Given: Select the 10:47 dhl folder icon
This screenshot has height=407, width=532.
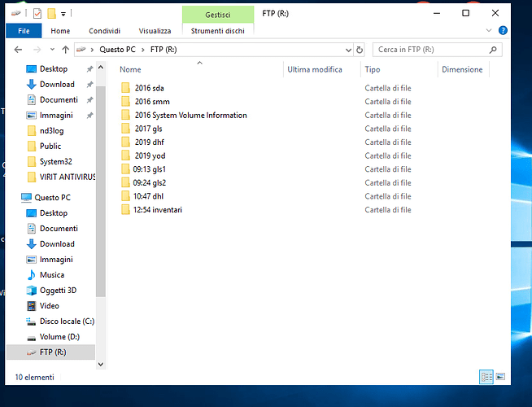Looking at the screenshot, I should pyautogui.click(x=125, y=196).
